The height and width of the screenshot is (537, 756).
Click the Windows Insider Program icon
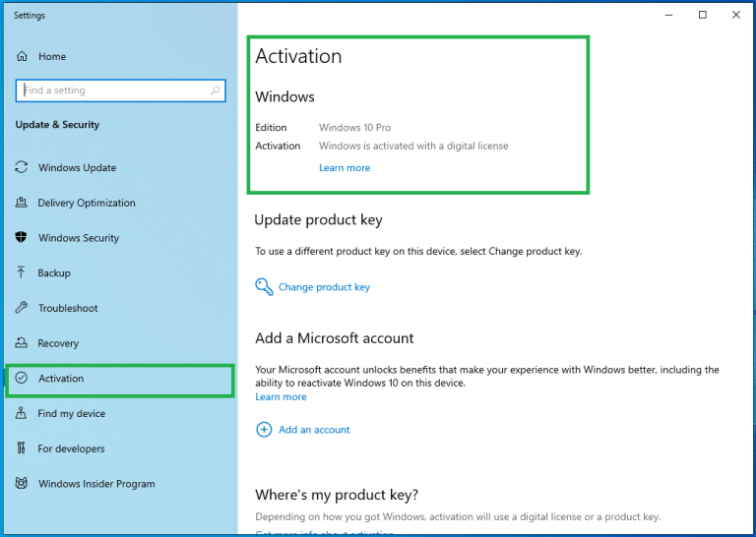click(x=22, y=483)
